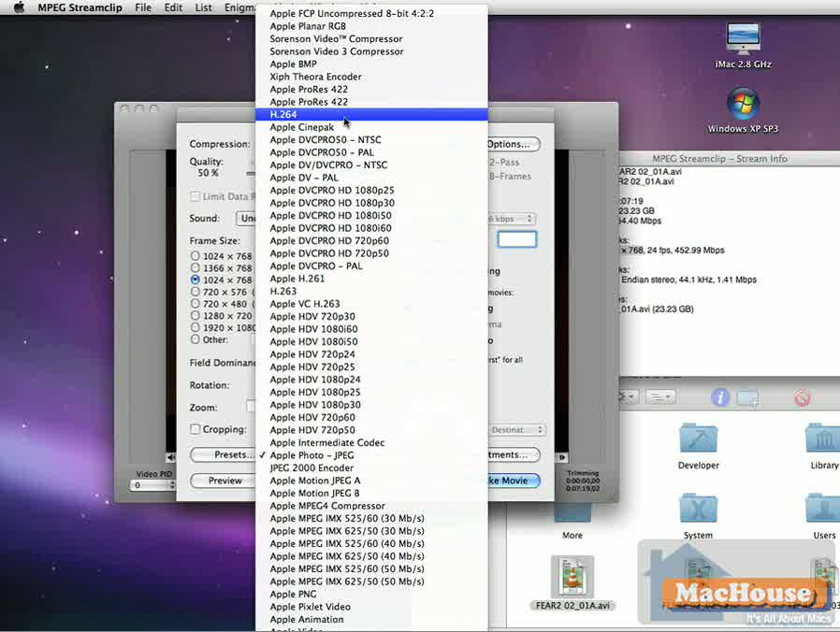The height and width of the screenshot is (632, 840).
Task: Click the red Burn icon in Finder toolbar
Action: point(802,397)
